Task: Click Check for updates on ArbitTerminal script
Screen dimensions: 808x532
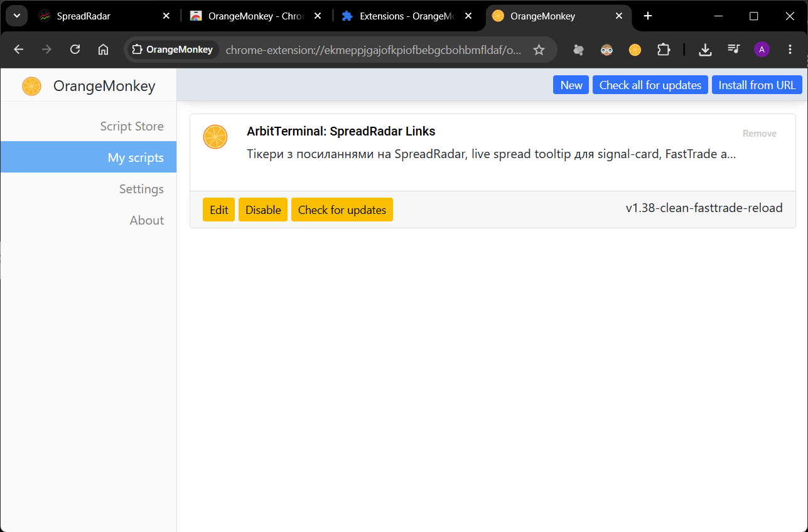Action: point(342,210)
